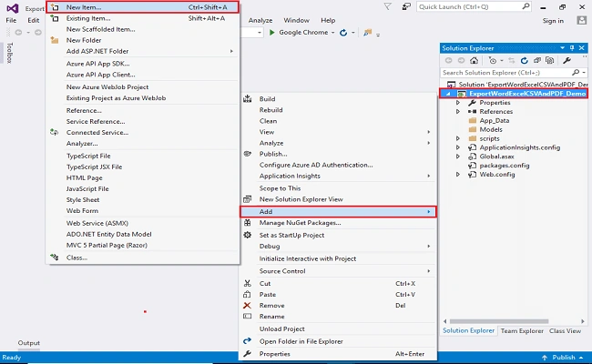592x364 pixels.
Task: Select the App_Data folder in Solution Explorer
Action: [x=495, y=120]
